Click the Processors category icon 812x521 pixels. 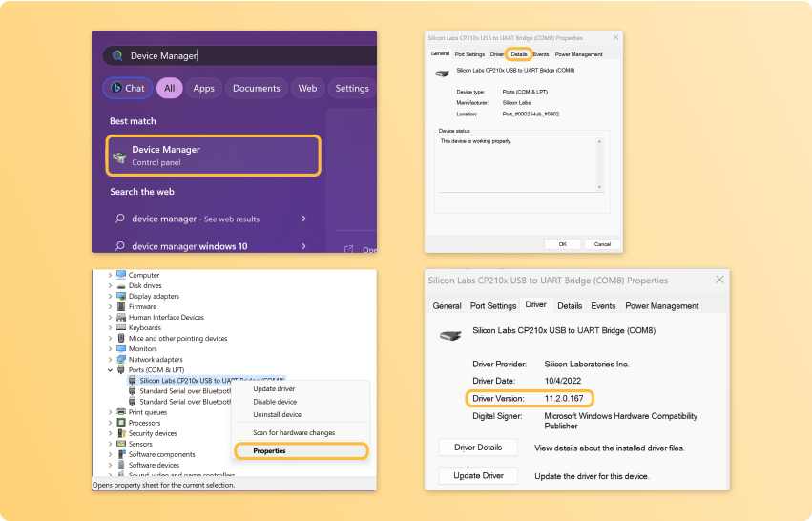click(x=121, y=423)
